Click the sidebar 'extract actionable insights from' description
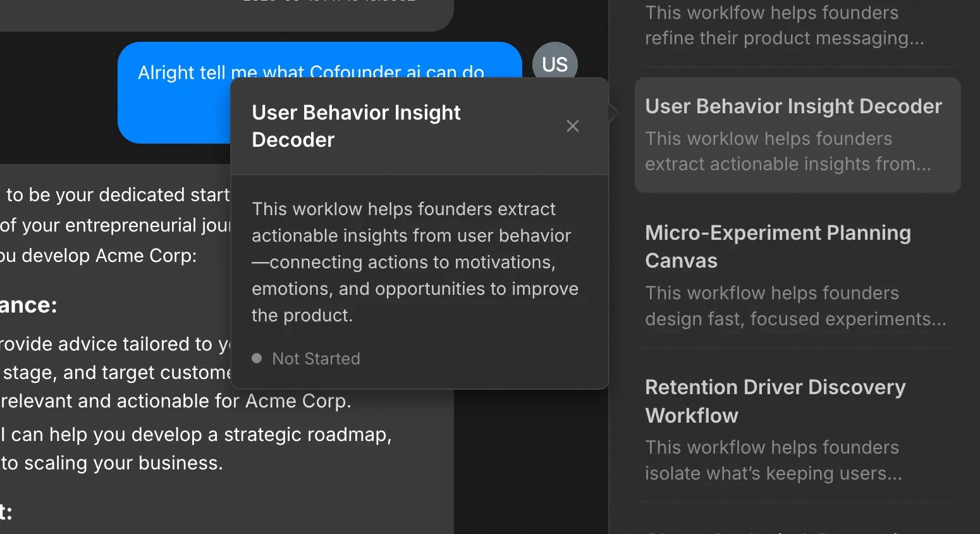 (788, 164)
